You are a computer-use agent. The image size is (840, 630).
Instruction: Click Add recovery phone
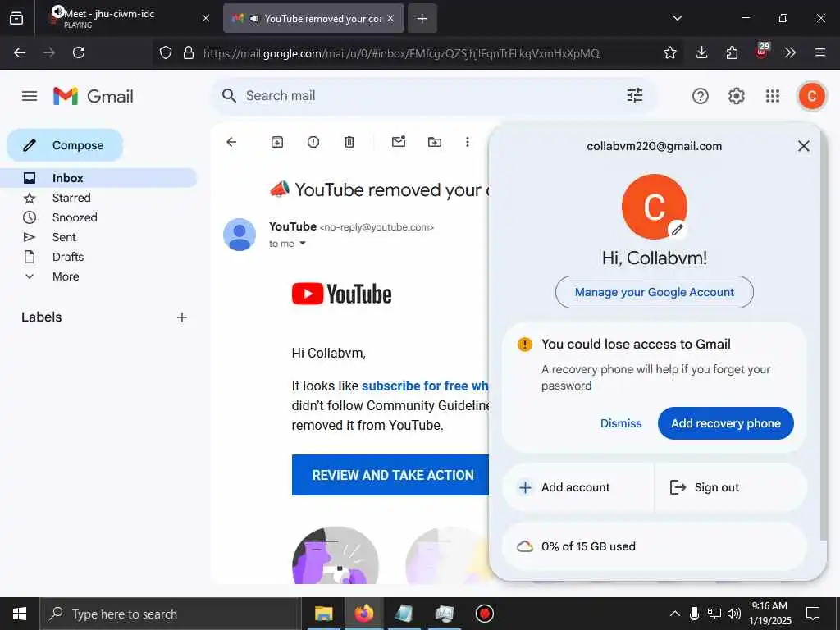[x=725, y=423]
